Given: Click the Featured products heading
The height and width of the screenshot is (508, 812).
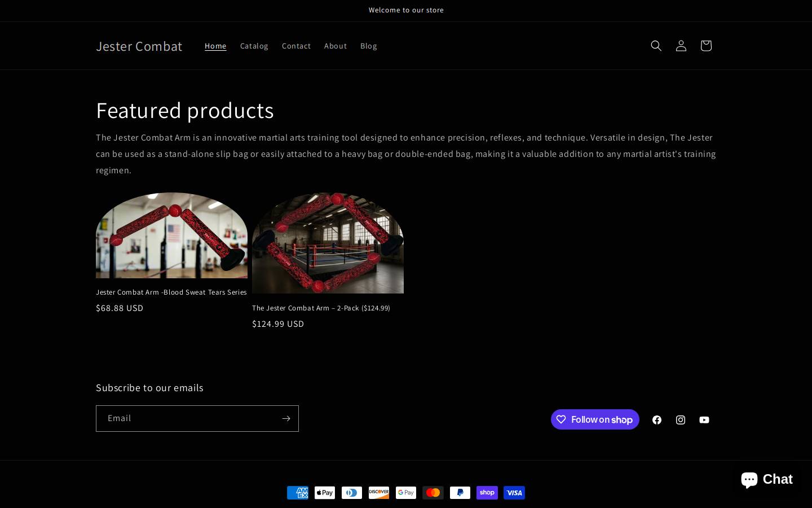Looking at the screenshot, I should pyautogui.click(x=185, y=110).
